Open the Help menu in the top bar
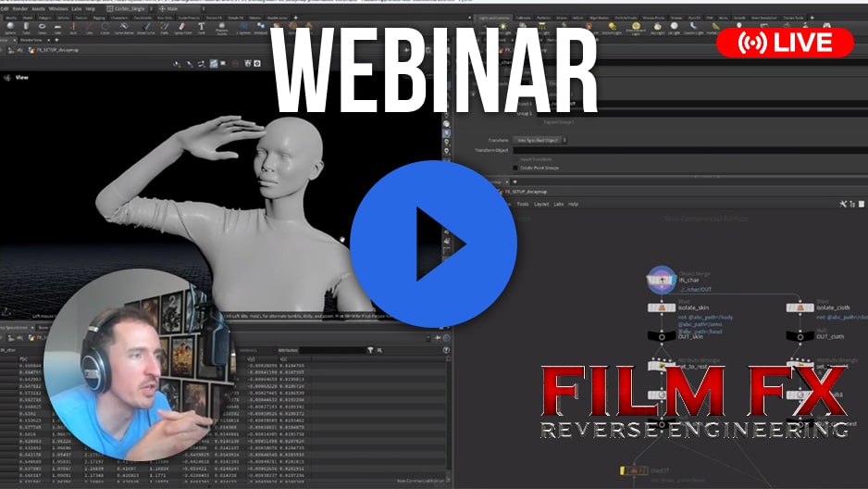The height and width of the screenshot is (489, 868). click(91, 9)
